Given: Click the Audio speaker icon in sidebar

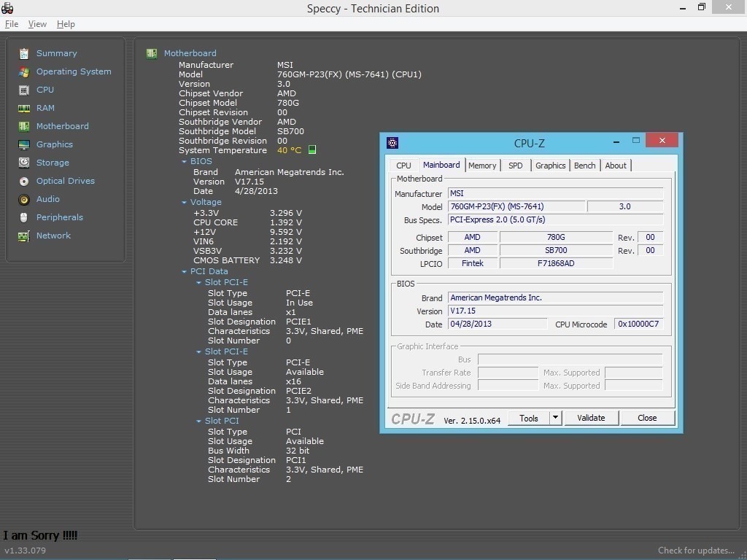Looking at the screenshot, I should [x=24, y=199].
